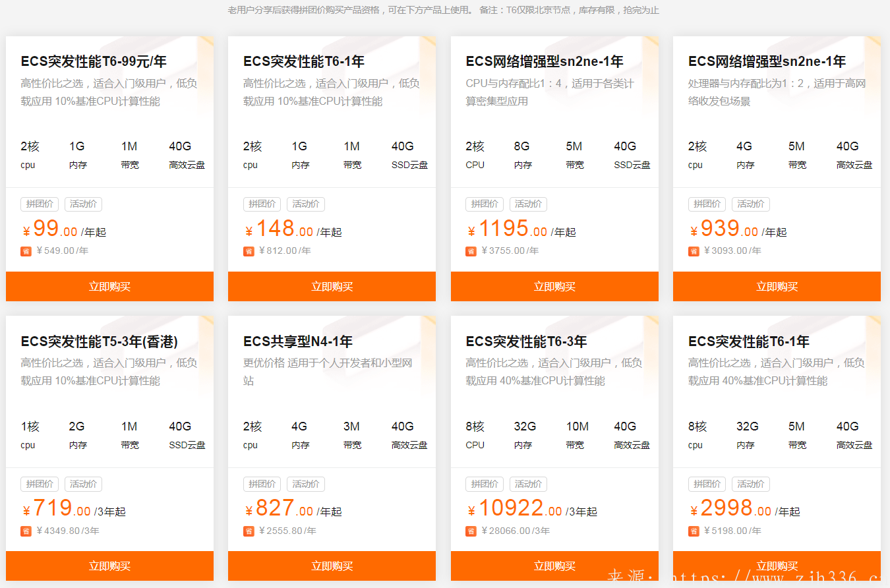Click the 拼团价 tag above ¥10922.00

[485, 485]
